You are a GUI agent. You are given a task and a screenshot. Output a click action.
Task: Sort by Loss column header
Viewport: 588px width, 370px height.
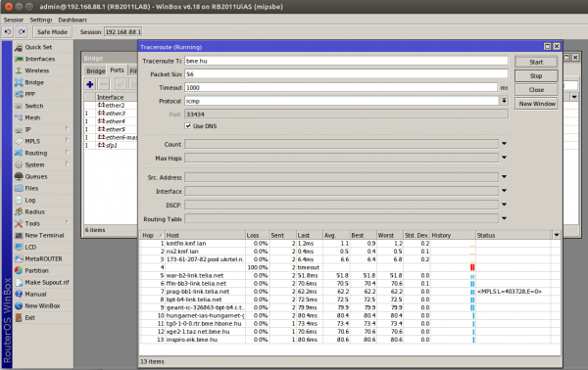pos(257,235)
